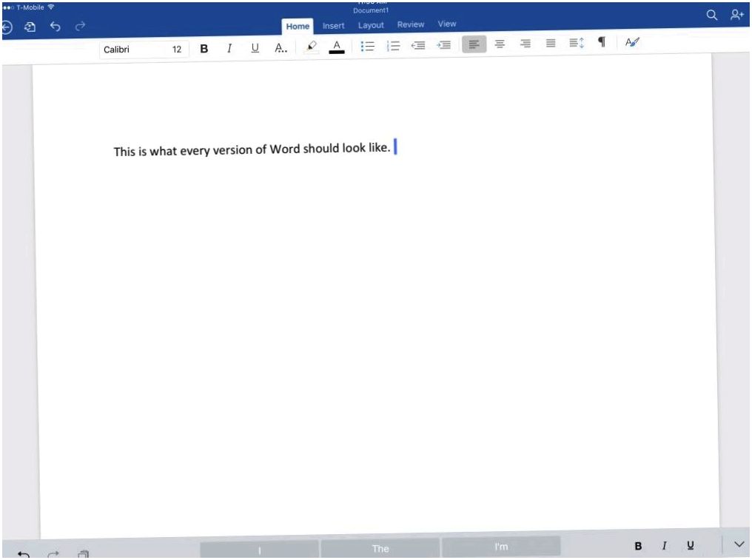Image resolution: width=752 pixels, height=560 pixels.
Task: Choose the "I" word suggestion
Action: (x=260, y=550)
